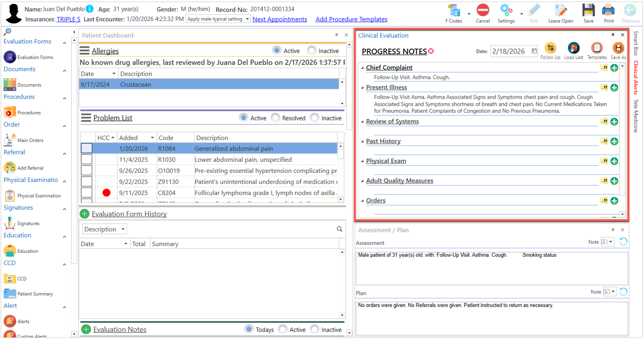Open Description dropdown in Evaluation Form History
Image resolution: width=644 pixels, height=339 pixels.
[x=104, y=229]
